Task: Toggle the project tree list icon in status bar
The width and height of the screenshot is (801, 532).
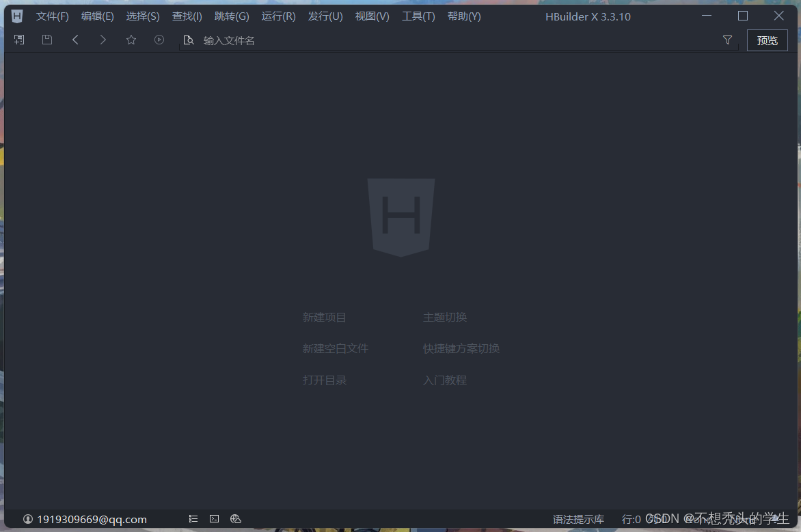Action: 193,519
